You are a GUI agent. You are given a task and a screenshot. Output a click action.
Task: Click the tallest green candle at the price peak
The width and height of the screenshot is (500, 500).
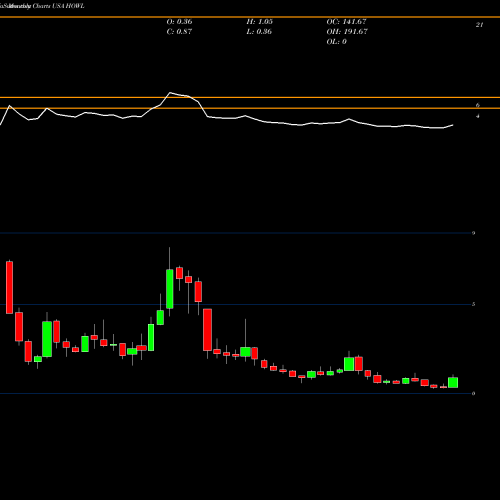pos(170,289)
